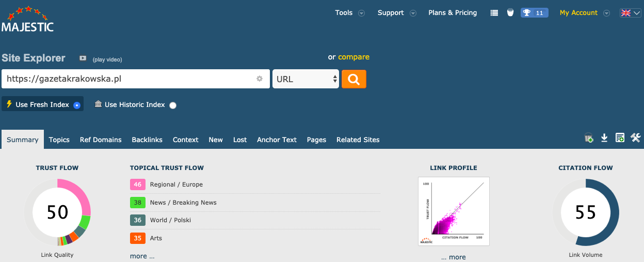644x262 pixels.
Task: Click the orange 35 topical score badge
Action: (x=138, y=238)
